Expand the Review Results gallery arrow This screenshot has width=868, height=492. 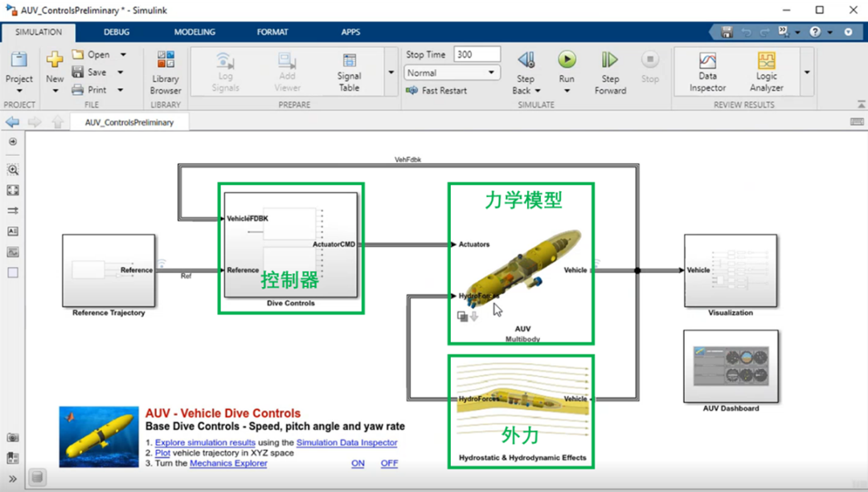[807, 72]
